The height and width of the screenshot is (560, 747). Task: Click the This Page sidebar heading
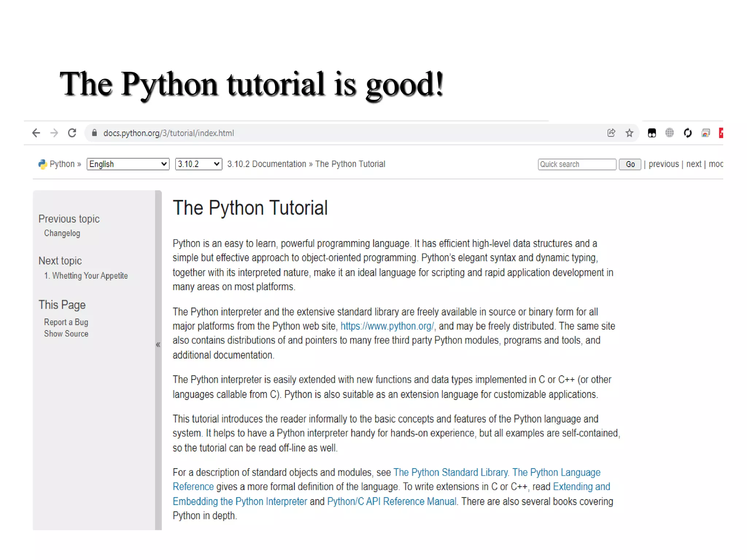tap(62, 305)
